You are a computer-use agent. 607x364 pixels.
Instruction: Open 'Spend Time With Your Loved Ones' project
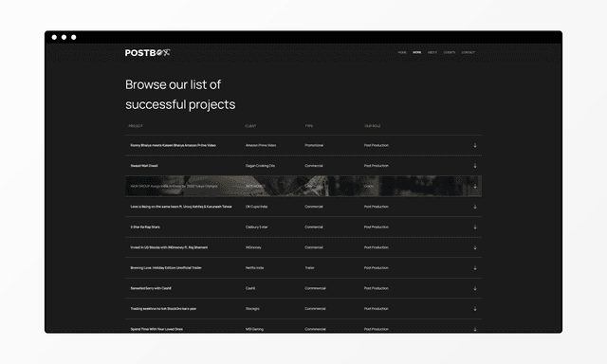156,329
